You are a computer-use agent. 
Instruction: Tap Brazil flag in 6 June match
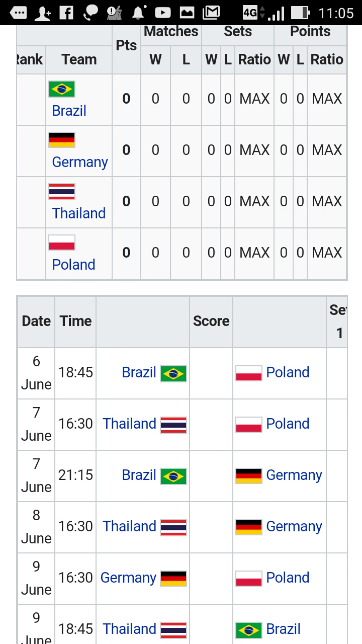pyautogui.click(x=173, y=374)
